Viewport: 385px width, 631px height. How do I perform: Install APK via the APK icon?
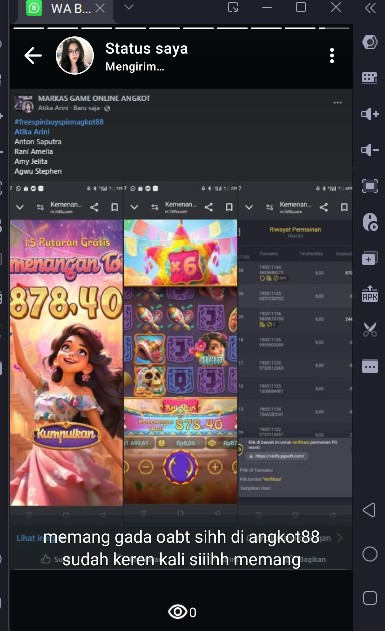point(370,294)
